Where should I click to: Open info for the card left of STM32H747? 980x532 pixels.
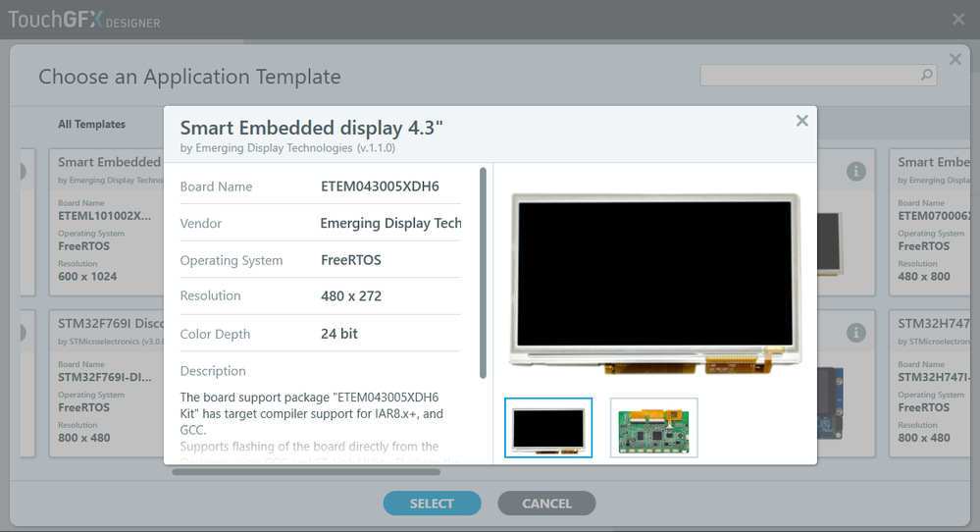(x=855, y=333)
